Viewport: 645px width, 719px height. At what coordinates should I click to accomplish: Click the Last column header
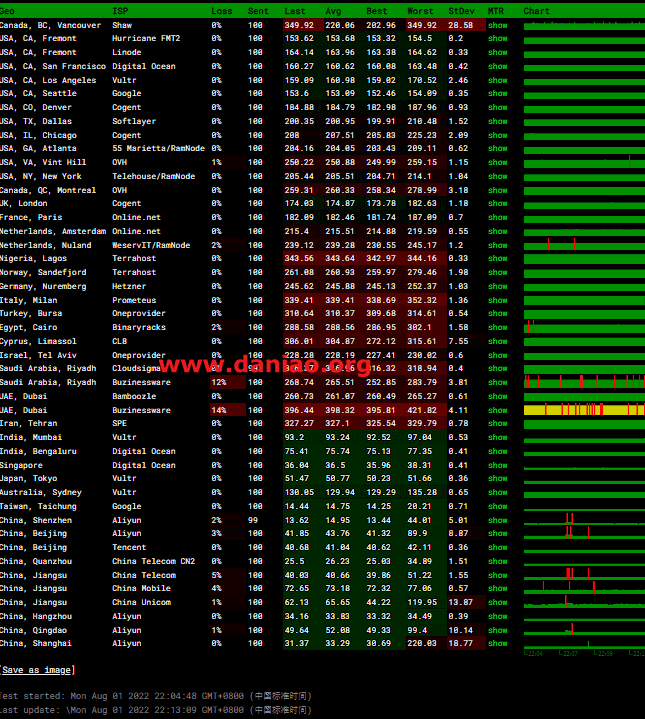pos(295,11)
